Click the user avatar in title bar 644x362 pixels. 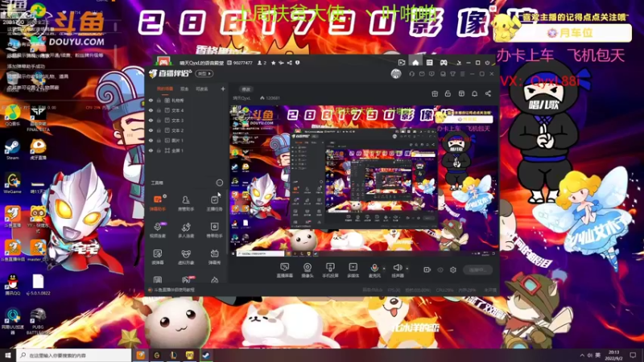tap(396, 74)
